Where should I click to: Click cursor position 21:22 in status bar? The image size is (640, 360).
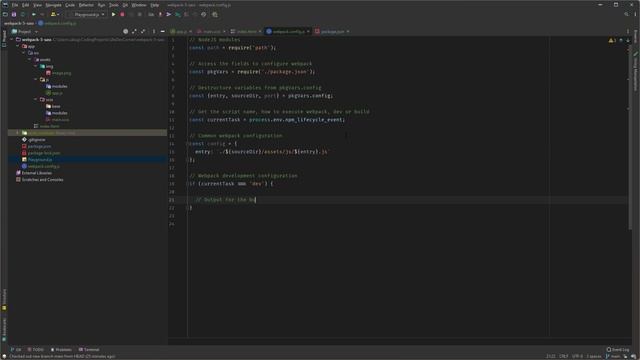(551, 356)
